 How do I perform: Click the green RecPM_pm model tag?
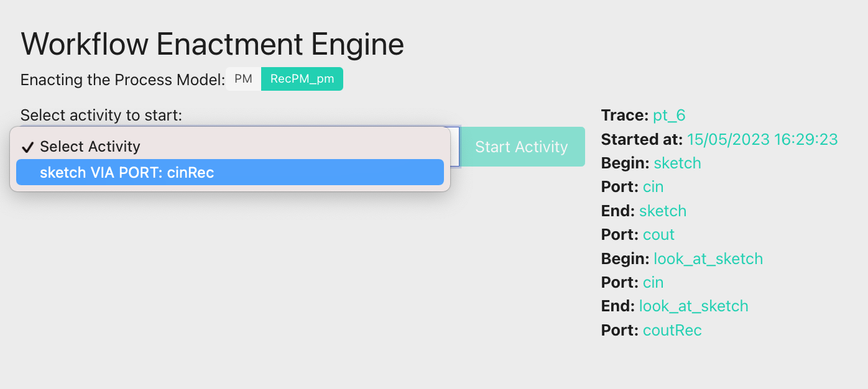click(x=302, y=79)
